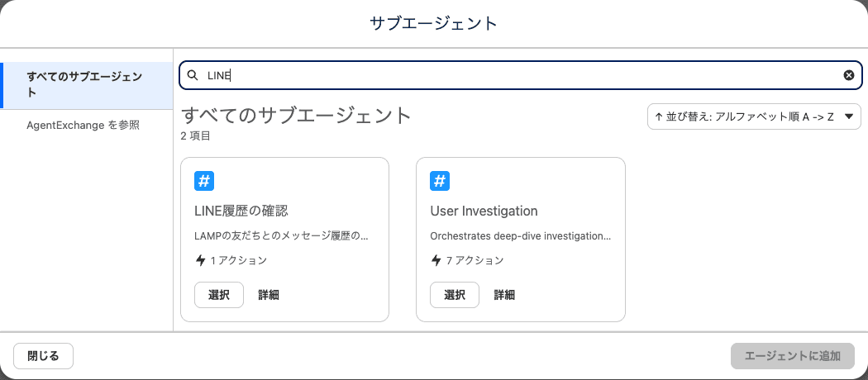Click 選択 on the User Investigation card
Viewport: 868px width, 380px height.
click(455, 295)
